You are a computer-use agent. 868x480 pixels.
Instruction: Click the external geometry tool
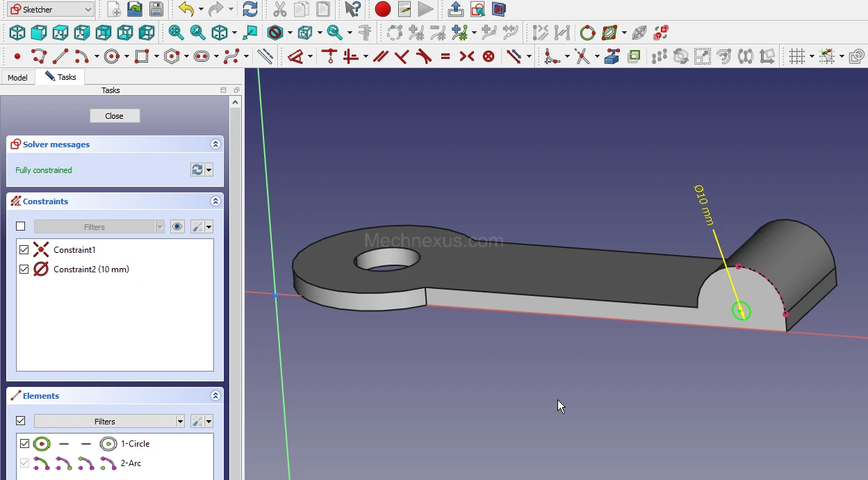pyautogui.click(x=612, y=56)
